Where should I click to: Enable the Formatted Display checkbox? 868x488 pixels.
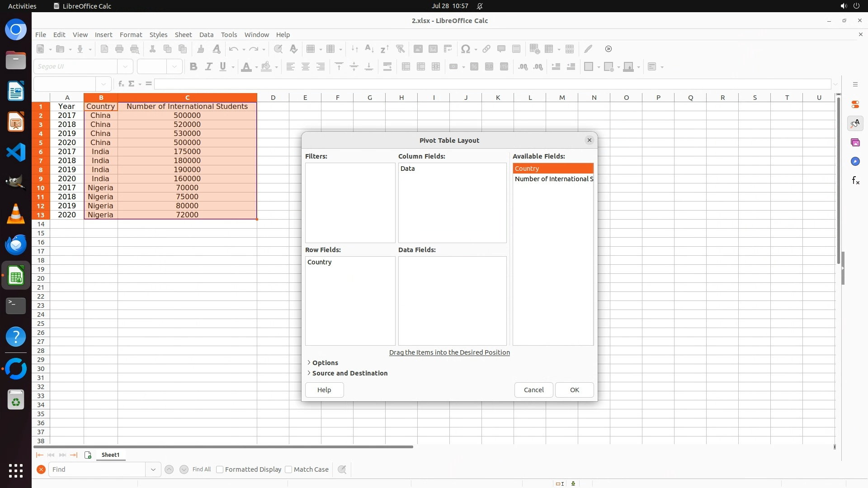tap(220, 469)
